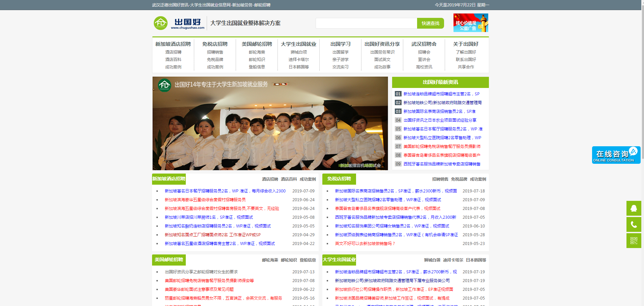Open article 美国豪华邮轮面试注意事项及常见问题

(199, 289)
